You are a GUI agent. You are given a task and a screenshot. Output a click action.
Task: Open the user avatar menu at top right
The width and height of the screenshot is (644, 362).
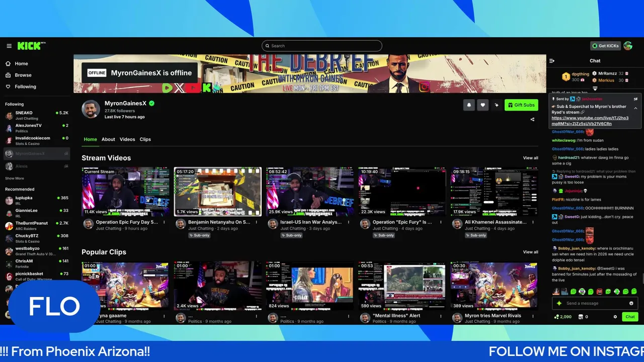[x=628, y=46]
